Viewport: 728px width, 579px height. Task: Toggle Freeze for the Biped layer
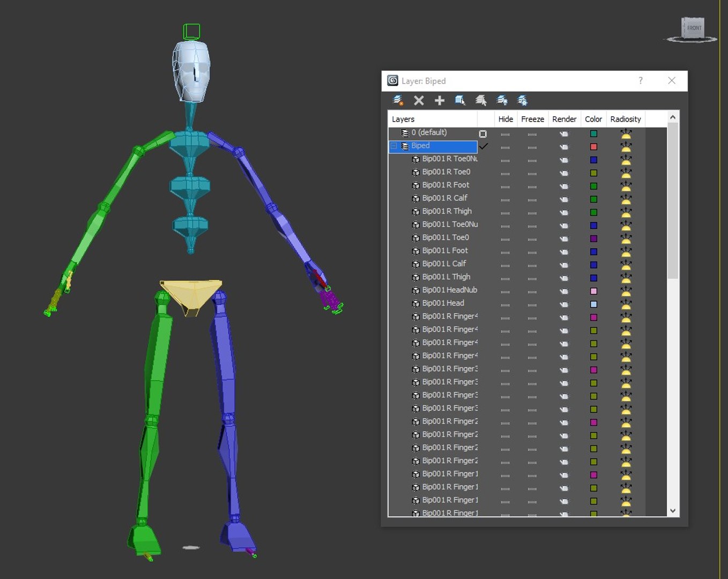point(532,147)
